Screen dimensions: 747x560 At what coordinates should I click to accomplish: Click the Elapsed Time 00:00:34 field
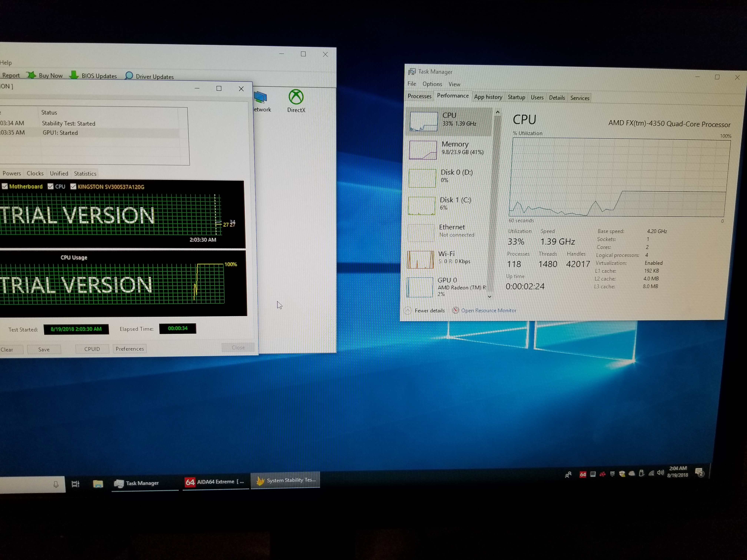pyautogui.click(x=178, y=329)
